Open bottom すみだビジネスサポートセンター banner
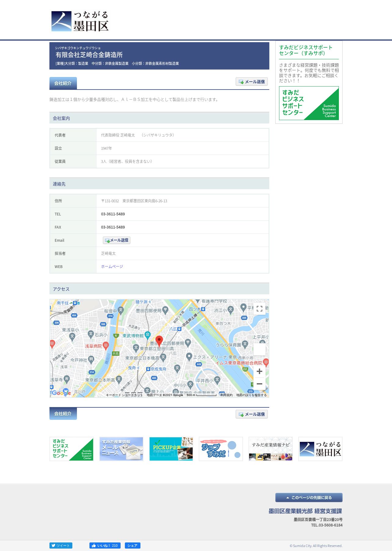The image size is (392, 551). (71, 449)
